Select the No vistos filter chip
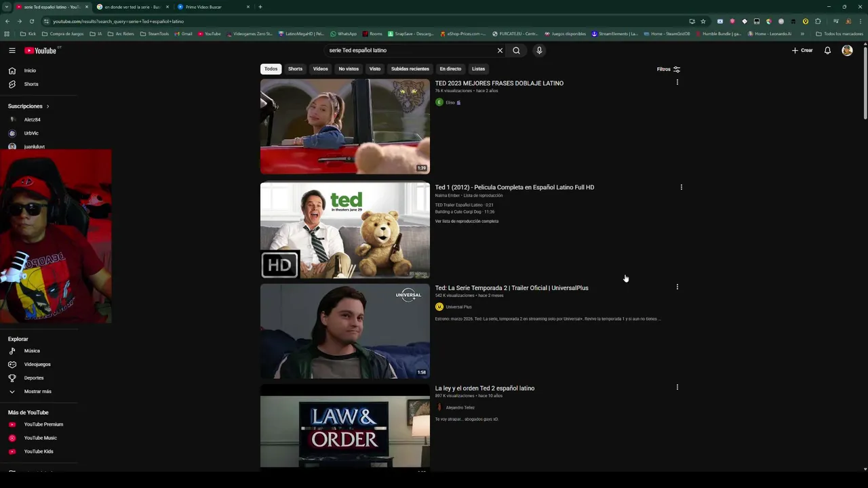868x488 pixels. tap(349, 68)
